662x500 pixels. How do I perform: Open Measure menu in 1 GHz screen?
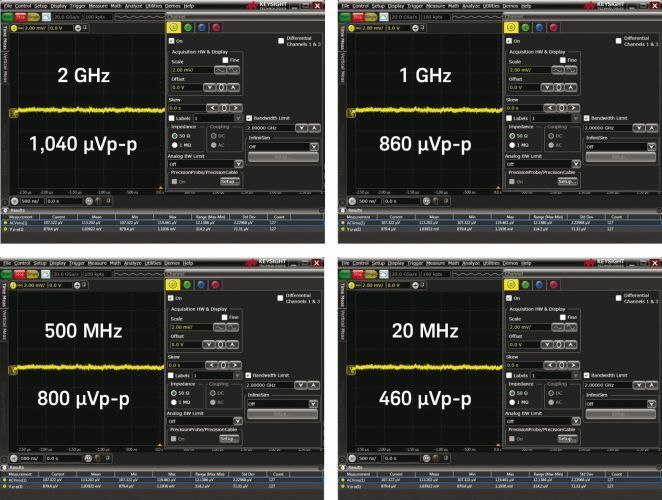point(436,6)
